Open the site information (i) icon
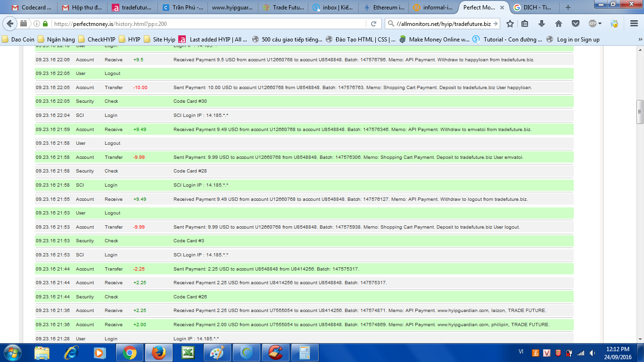Viewport: 644px width, 362px height. pyautogui.click(x=37, y=24)
